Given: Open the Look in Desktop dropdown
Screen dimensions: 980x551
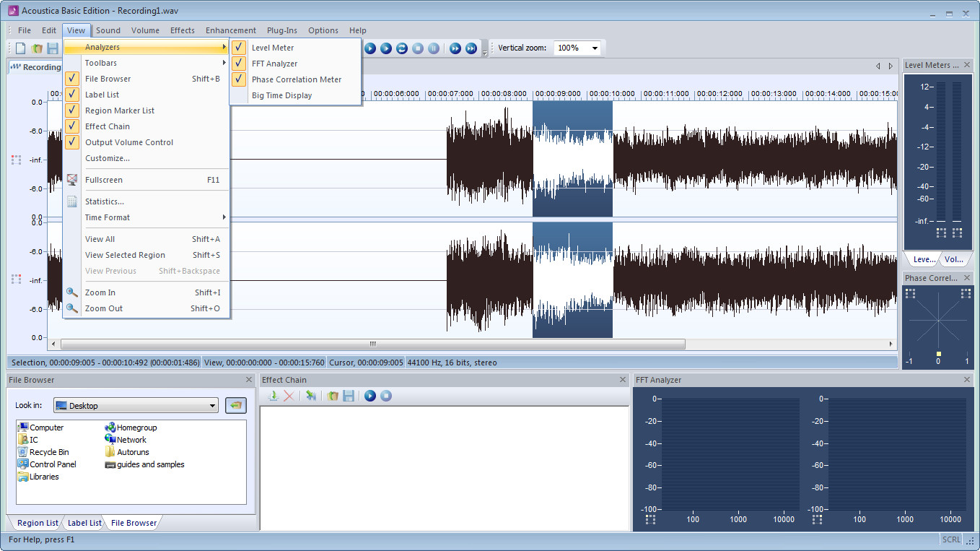Looking at the screenshot, I should [x=212, y=406].
